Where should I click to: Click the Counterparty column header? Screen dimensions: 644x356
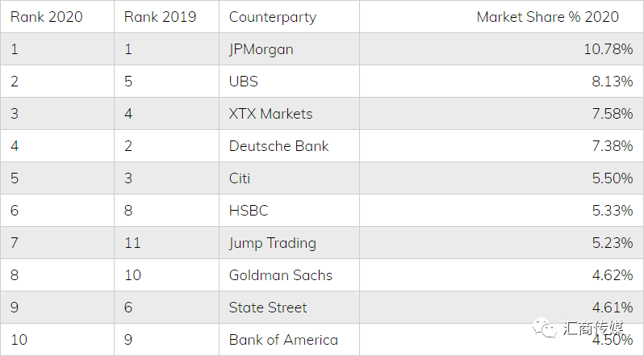(273, 17)
